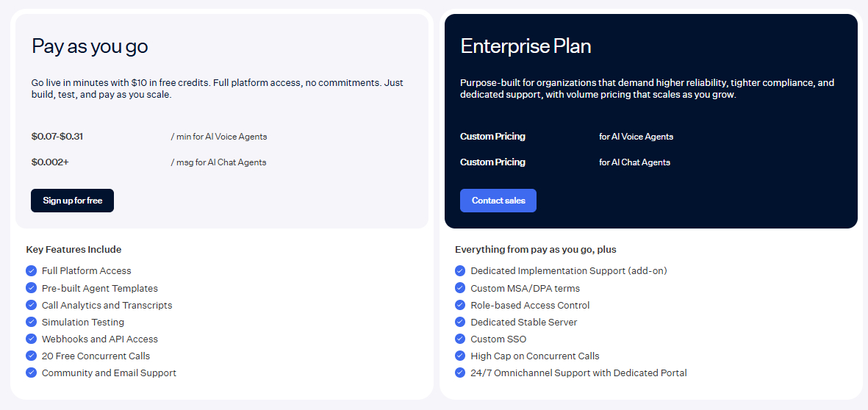Image resolution: width=868 pixels, height=410 pixels.
Task: Click 24/7 Omnichannel Support with Dedicated Portal
Action: point(578,373)
